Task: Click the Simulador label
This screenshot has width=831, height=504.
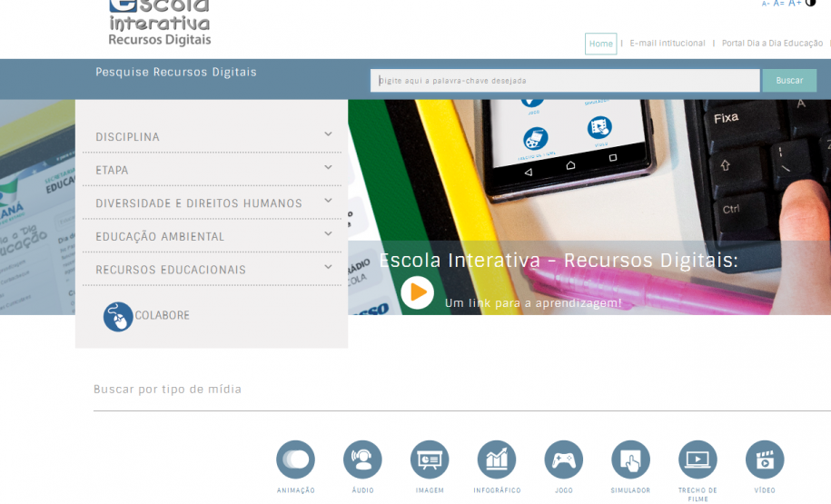Action: 630,490
